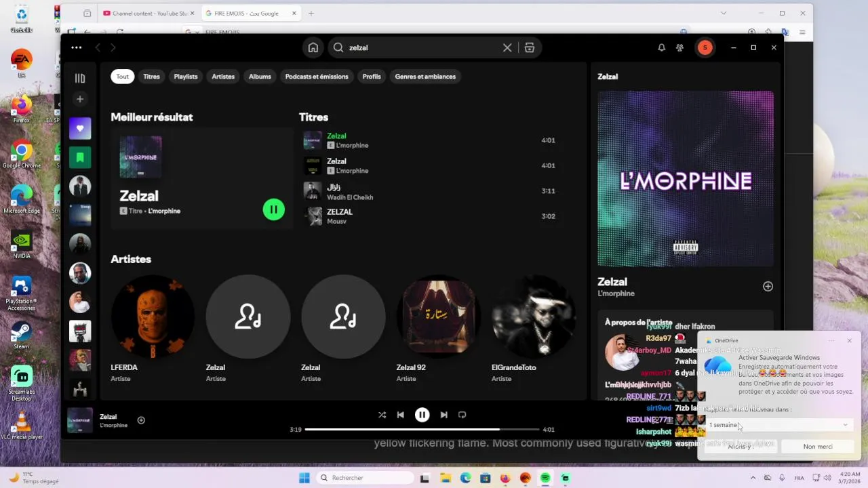Image resolution: width=868 pixels, height=488 pixels.
Task: Open L'morphine link on the Meilleur résultat card
Action: coord(164,211)
